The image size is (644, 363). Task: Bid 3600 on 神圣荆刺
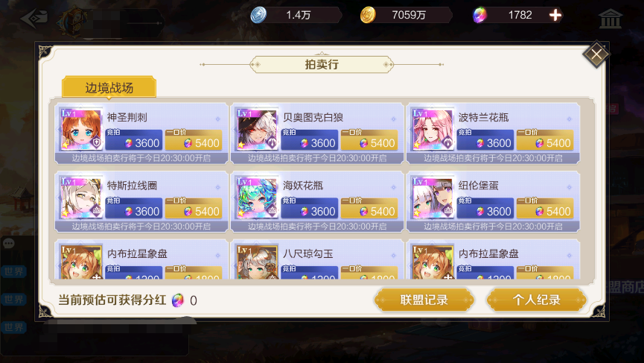click(x=134, y=140)
